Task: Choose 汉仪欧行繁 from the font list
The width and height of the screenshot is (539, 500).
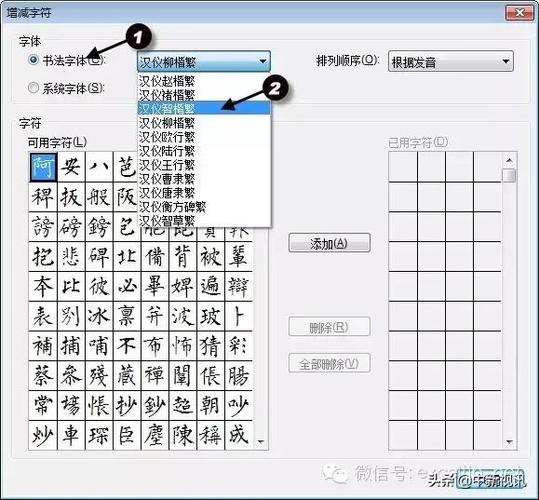Action: point(204,137)
